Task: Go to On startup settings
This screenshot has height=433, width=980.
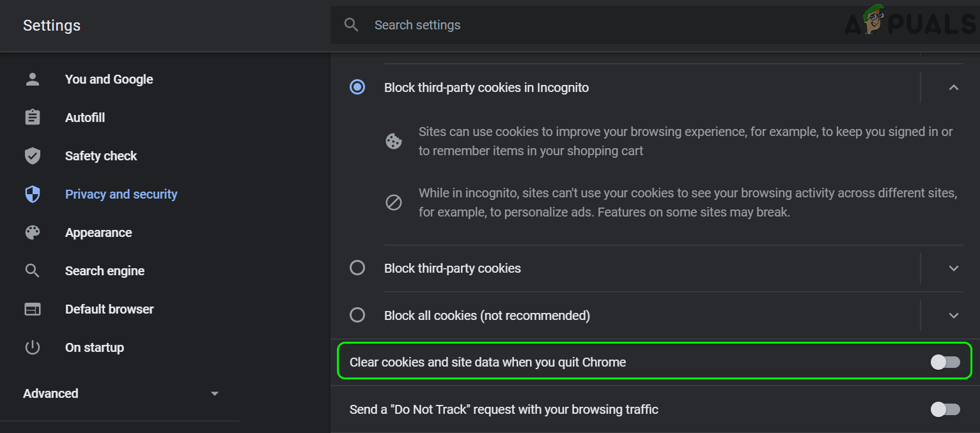Action: point(95,347)
